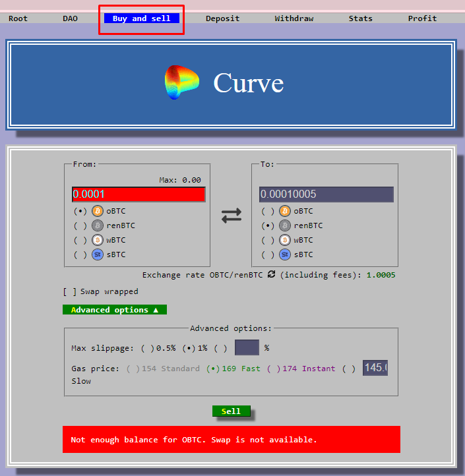
Task: Refresh exchange rate via reload icon
Action: (271, 274)
